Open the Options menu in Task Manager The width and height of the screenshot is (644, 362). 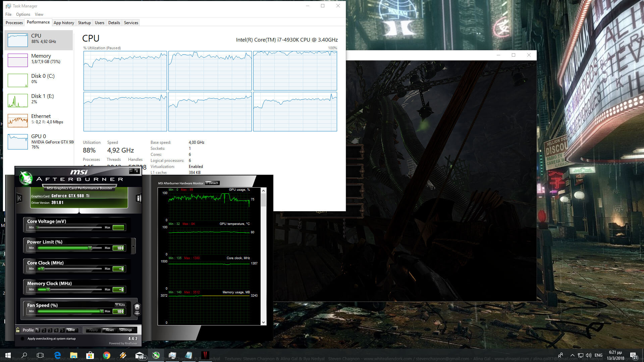pos(23,14)
